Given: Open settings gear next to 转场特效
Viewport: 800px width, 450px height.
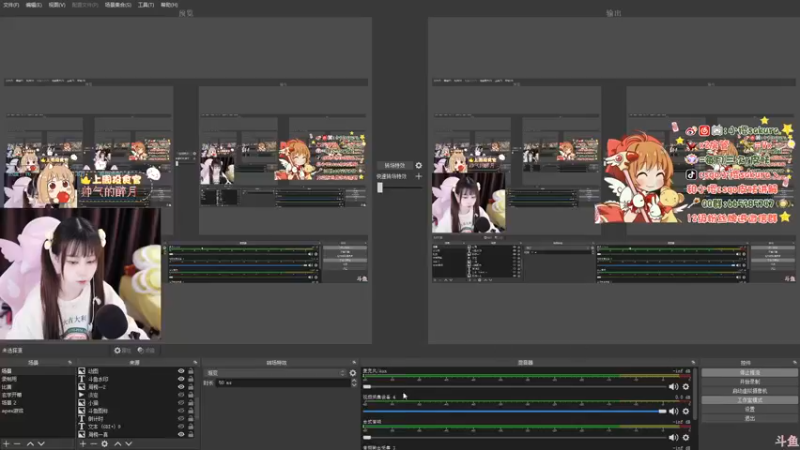Looking at the screenshot, I should (x=419, y=165).
